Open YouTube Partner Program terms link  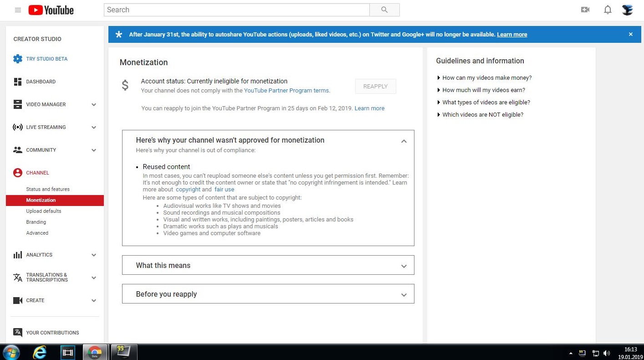pyautogui.click(x=286, y=91)
